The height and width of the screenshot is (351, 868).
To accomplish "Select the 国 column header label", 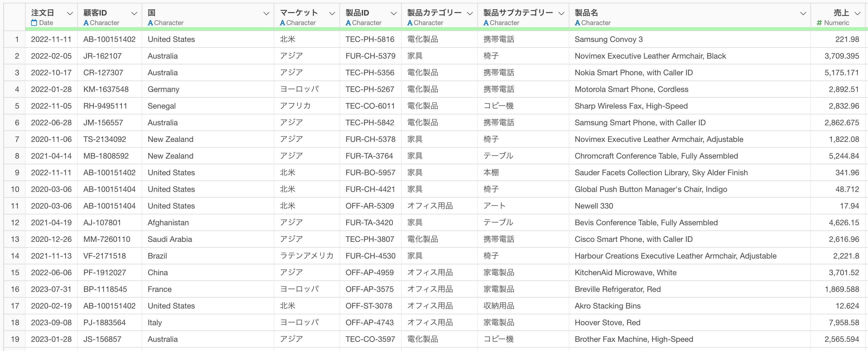I will [152, 13].
